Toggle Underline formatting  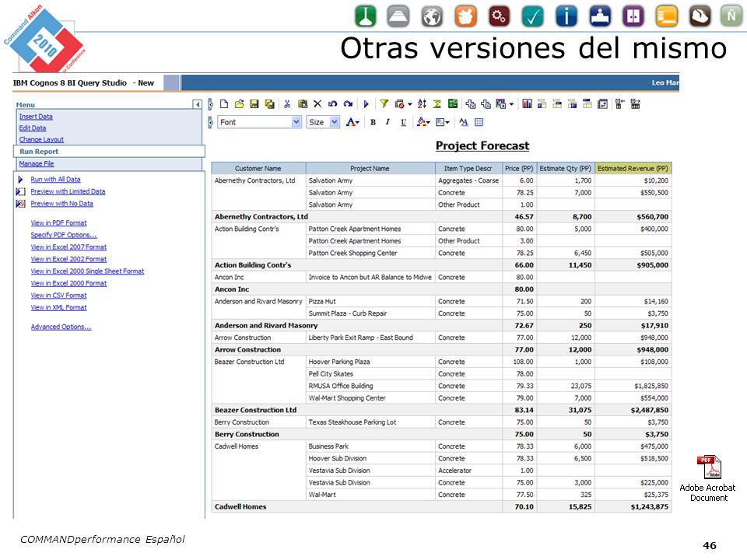(403, 122)
